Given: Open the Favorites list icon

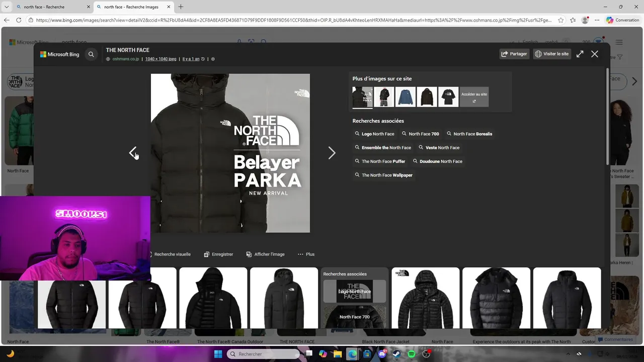Looking at the screenshot, I should pyautogui.click(x=573, y=20).
